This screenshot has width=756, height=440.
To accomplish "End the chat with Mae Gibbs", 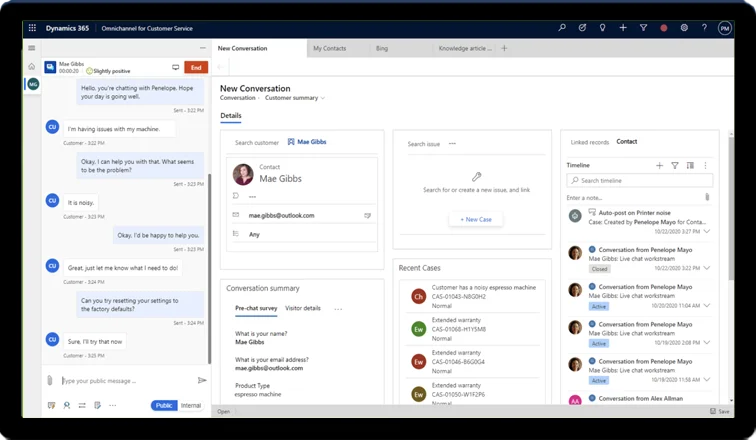I will click(x=196, y=67).
